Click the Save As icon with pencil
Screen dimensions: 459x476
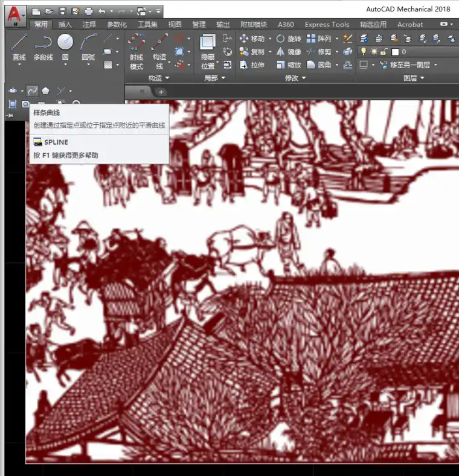click(x=75, y=11)
